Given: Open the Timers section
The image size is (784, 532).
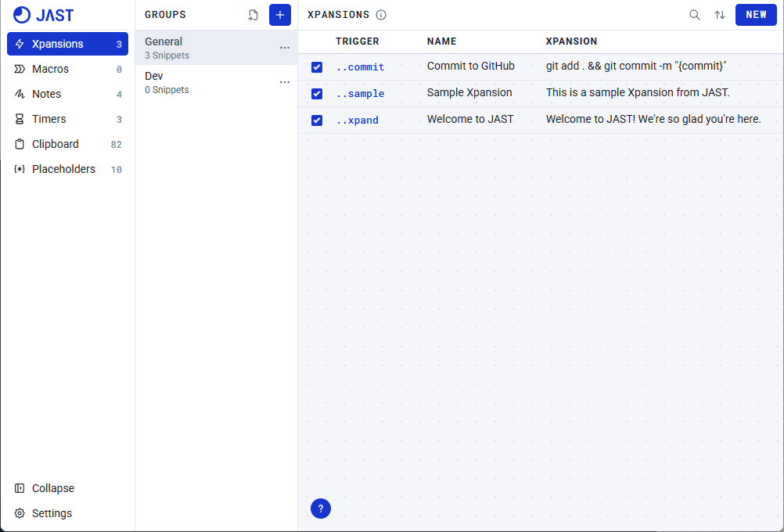Looking at the screenshot, I should point(67,119).
